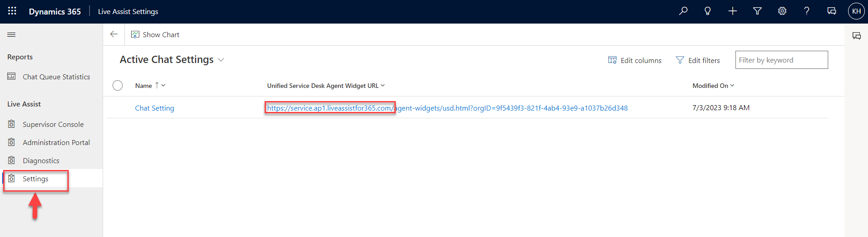Click the Diagnostics icon
This screenshot has width=868, height=237.
12,160
